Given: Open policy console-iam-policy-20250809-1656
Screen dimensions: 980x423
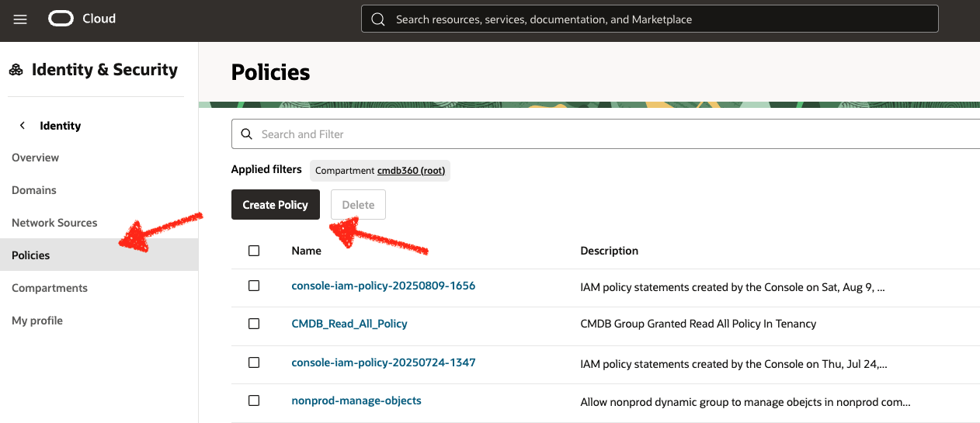Looking at the screenshot, I should click(x=384, y=286).
